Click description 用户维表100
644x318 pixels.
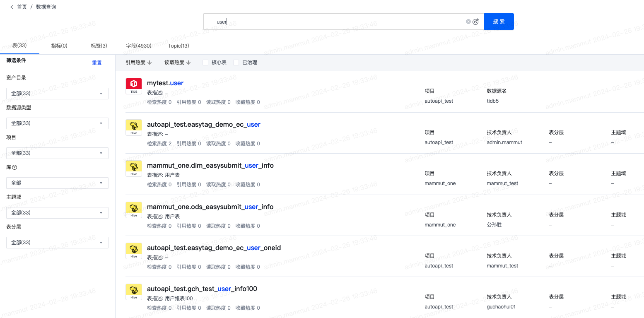pos(179,299)
